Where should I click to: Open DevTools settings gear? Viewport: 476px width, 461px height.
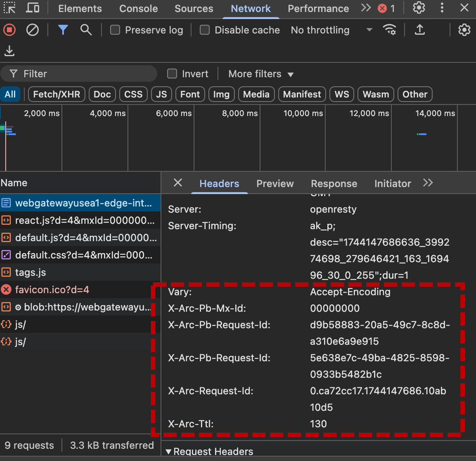pos(419,8)
